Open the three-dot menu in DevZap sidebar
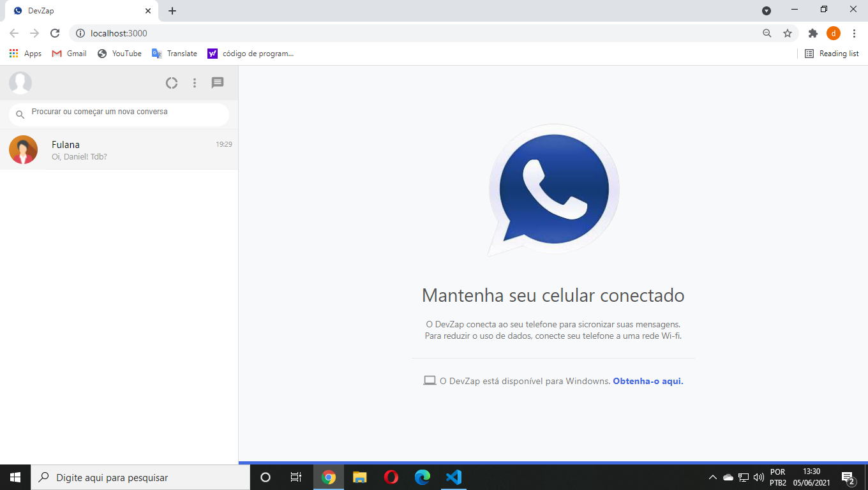This screenshot has height=490, width=868. click(x=195, y=83)
